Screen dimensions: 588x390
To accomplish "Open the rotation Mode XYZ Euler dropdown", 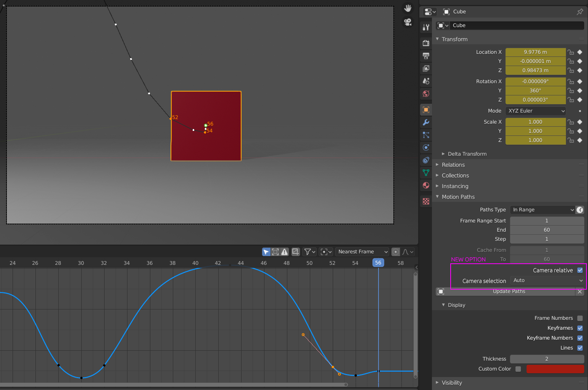I will [x=536, y=111].
